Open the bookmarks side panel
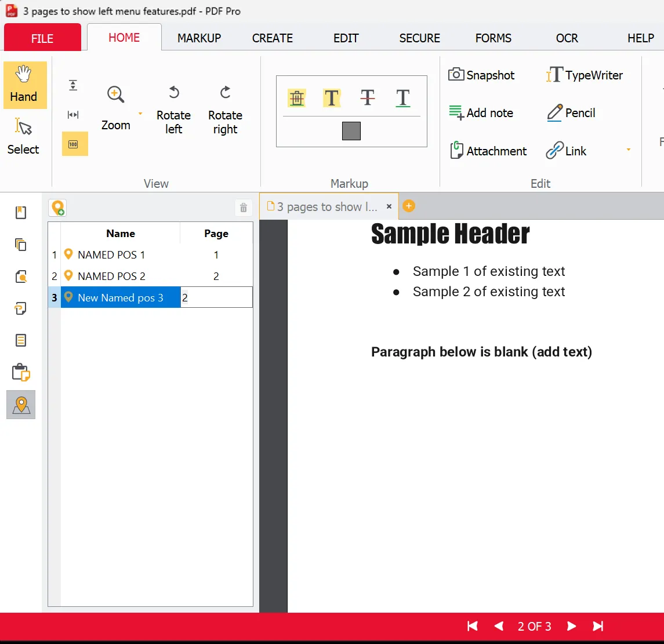Screen dimensions: 664x644 point(21,212)
